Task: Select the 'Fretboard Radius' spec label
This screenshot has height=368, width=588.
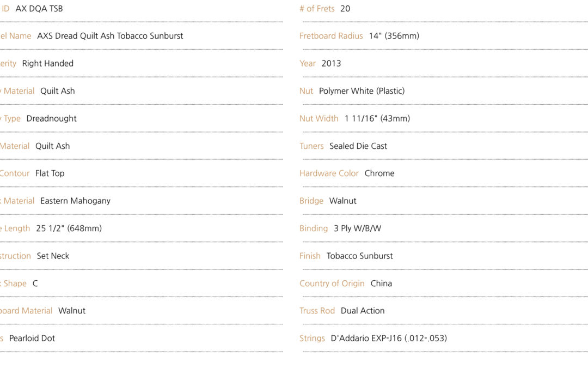Action: 331,36
